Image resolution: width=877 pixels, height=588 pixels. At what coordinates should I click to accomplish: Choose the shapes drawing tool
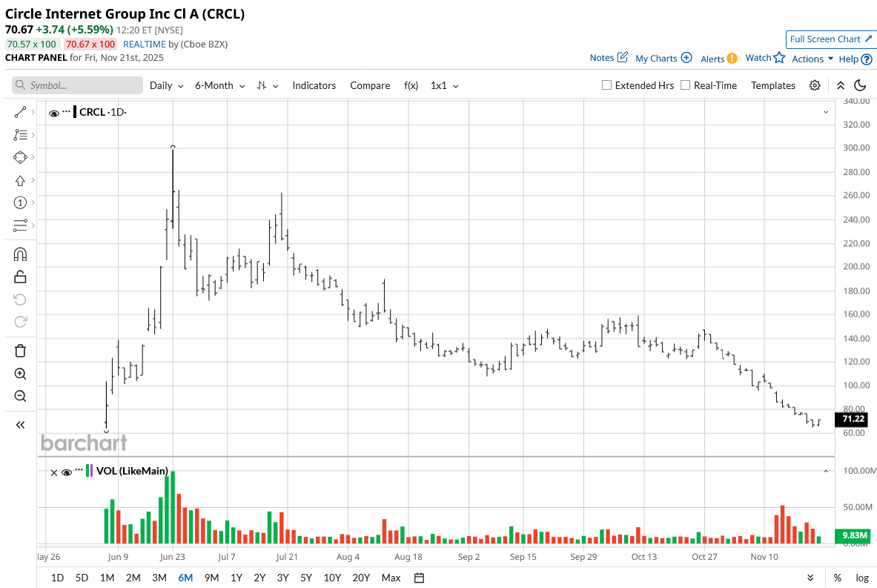point(20,157)
